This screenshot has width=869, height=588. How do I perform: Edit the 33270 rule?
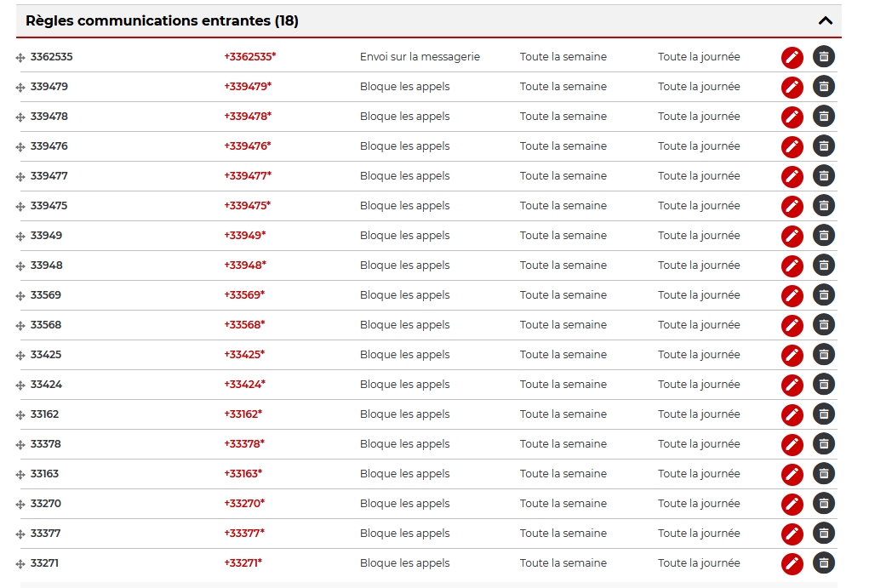[792, 504]
